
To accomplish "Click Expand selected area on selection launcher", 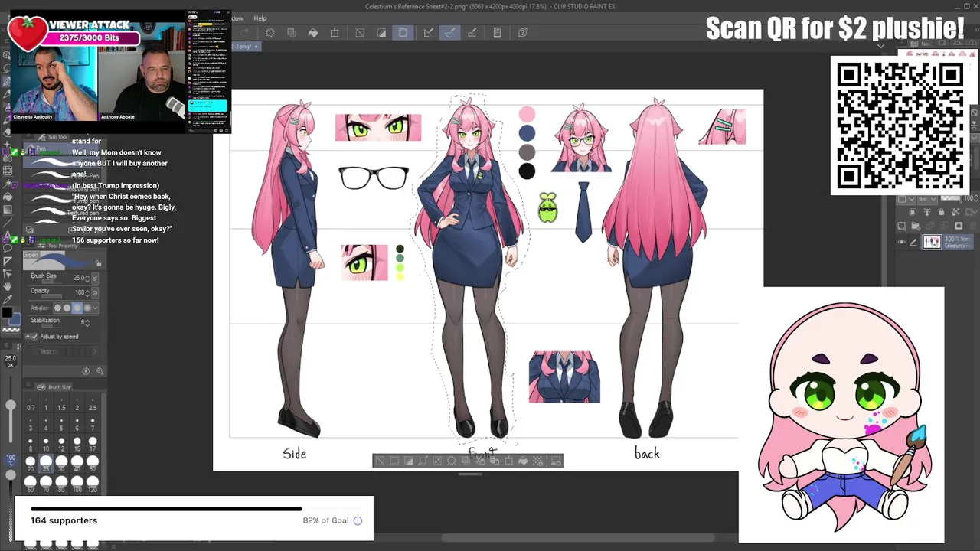I will point(423,461).
